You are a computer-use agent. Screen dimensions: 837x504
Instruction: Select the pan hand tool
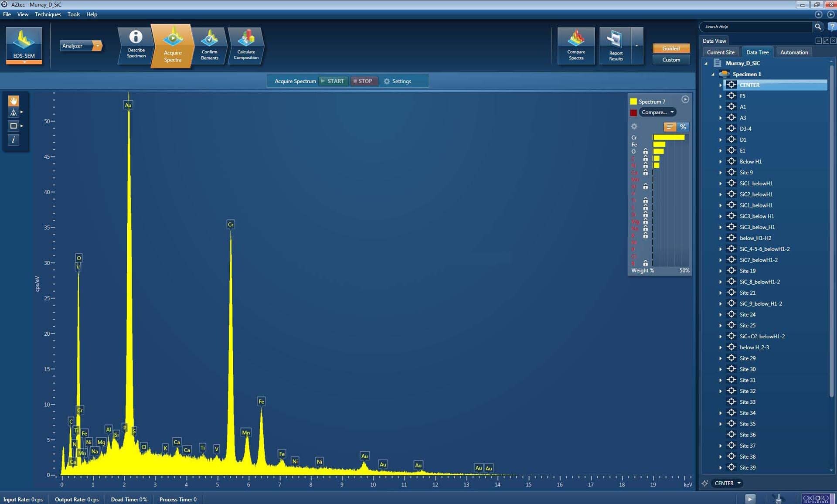coord(14,101)
